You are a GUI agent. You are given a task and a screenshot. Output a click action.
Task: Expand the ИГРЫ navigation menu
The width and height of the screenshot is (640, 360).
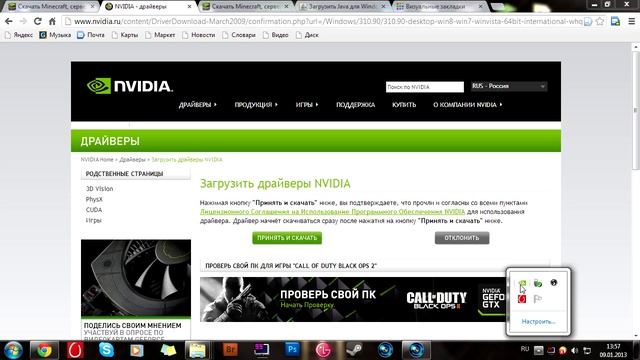click(307, 105)
